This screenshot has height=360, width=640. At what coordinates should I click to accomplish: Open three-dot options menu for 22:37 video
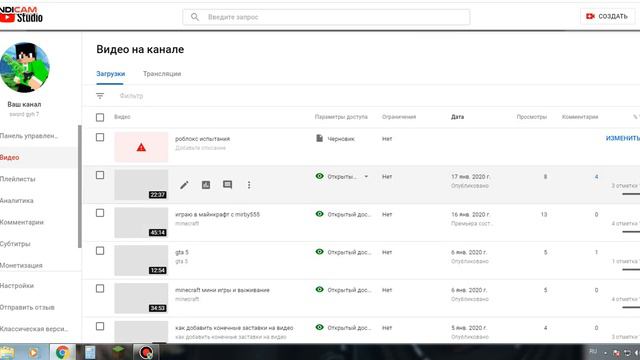tap(249, 185)
